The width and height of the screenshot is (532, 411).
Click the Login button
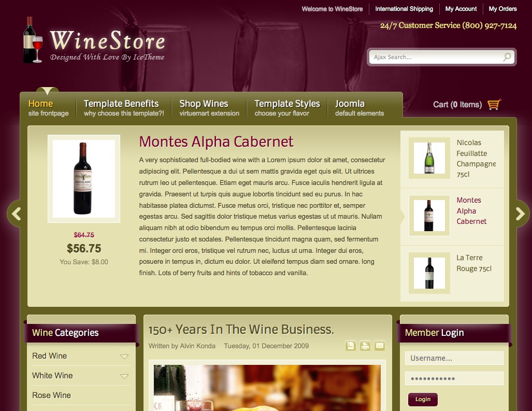pyautogui.click(x=423, y=400)
